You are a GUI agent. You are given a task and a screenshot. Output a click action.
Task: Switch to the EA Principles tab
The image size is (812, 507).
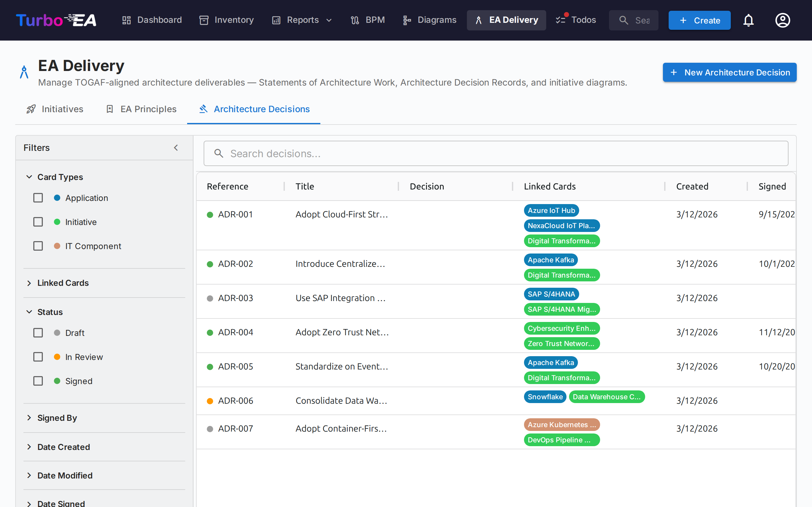(141, 109)
